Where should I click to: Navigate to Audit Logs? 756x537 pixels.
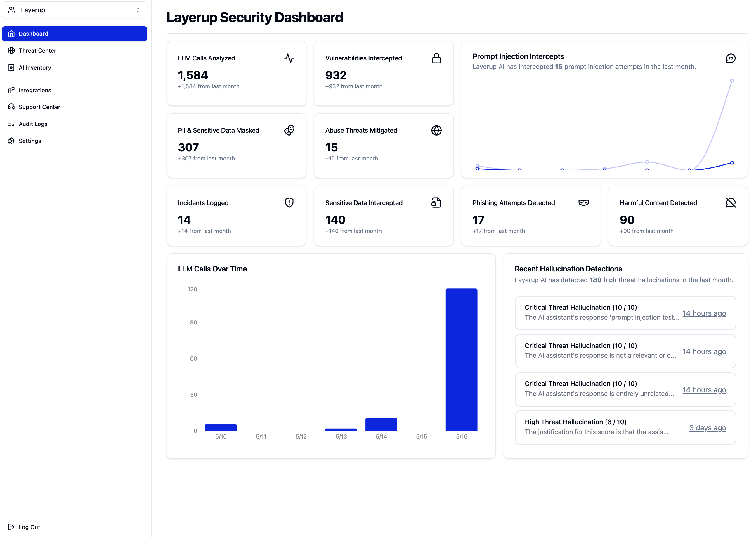(33, 124)
